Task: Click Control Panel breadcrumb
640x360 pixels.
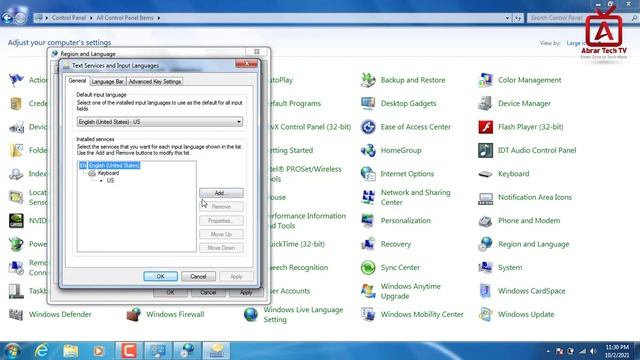Action: click(69, 18)
